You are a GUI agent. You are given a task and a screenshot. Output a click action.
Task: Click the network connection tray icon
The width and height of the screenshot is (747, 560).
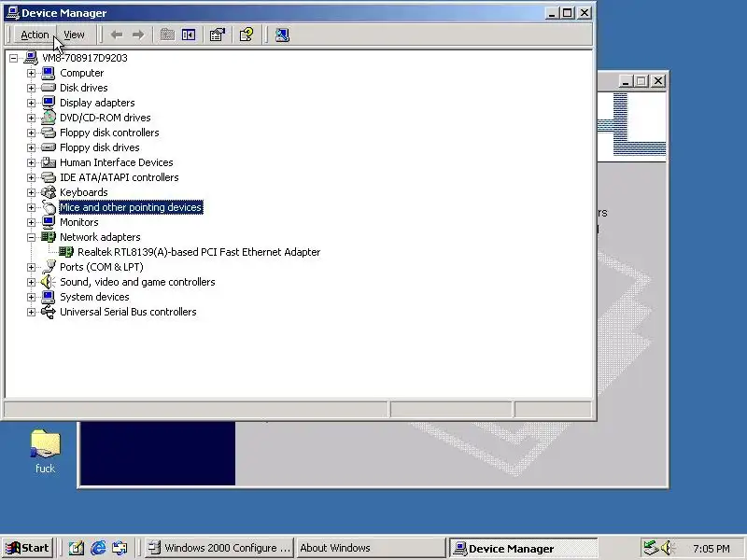tap(651, 548)
